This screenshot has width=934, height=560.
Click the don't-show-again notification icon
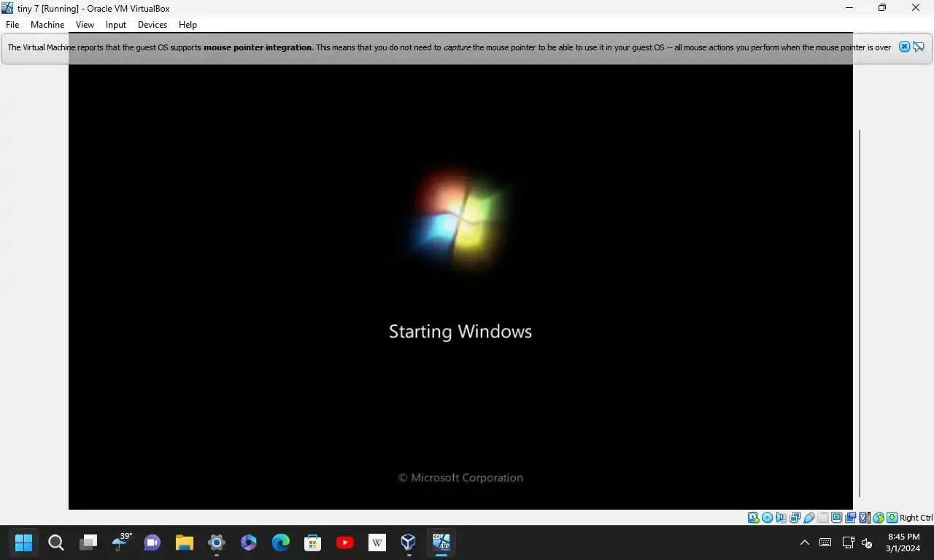point(918,47)
